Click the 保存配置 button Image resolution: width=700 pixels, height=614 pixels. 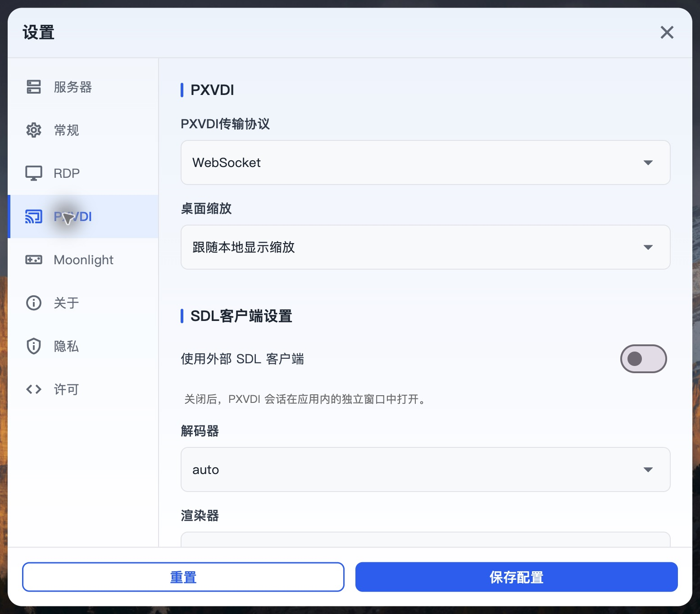click(x=516, y=577)
